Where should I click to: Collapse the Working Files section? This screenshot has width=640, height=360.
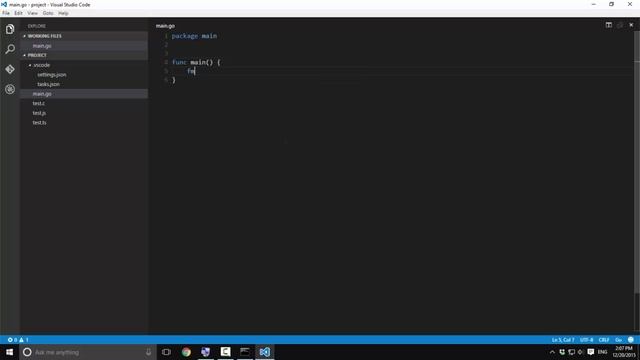(x=24, y=36)
